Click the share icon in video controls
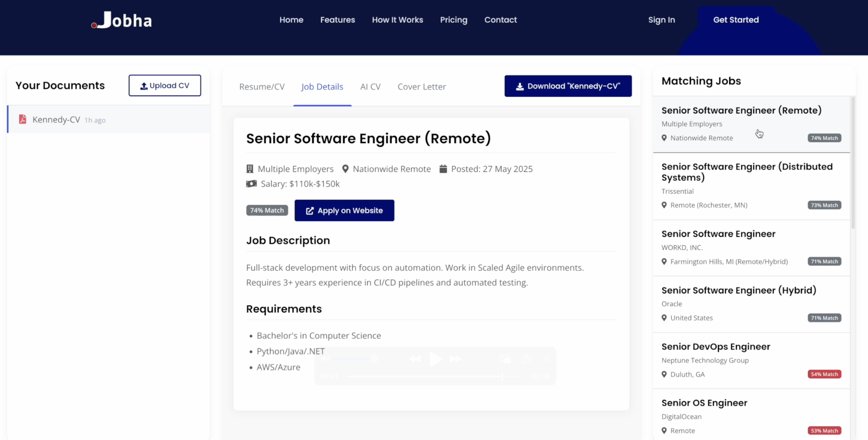This screenshot has width=868, height=440. coord(526,359)
